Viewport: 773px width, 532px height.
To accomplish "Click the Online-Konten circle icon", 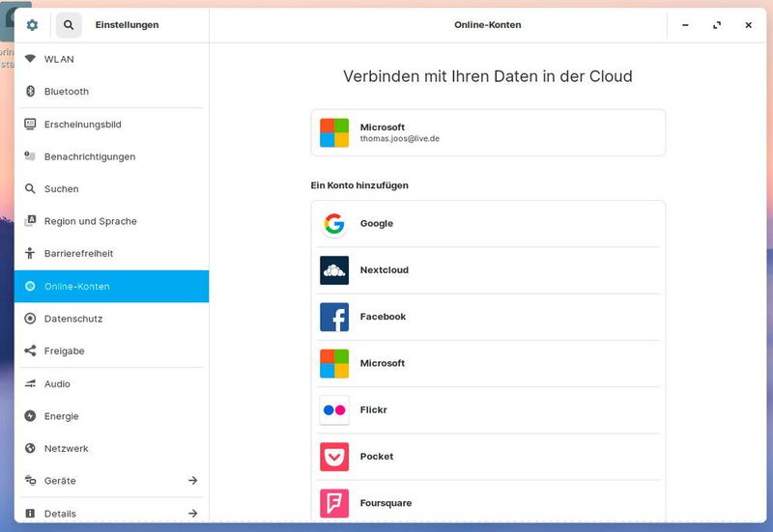I will coord(30,286).
